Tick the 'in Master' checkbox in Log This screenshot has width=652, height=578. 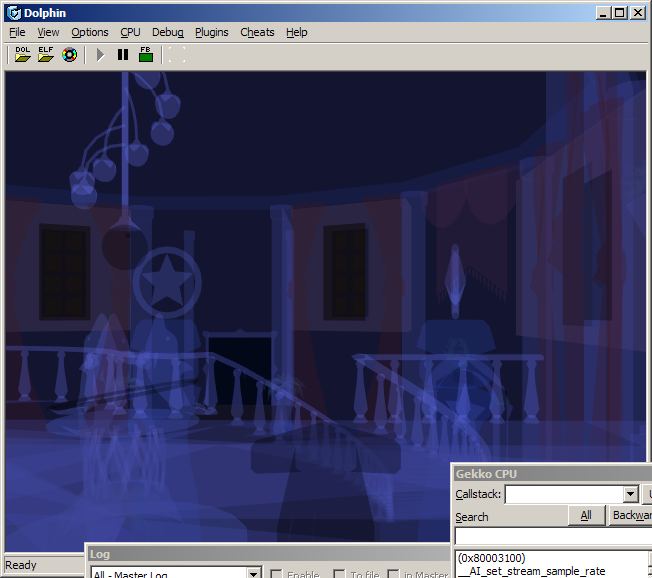[x=393, y=574]
